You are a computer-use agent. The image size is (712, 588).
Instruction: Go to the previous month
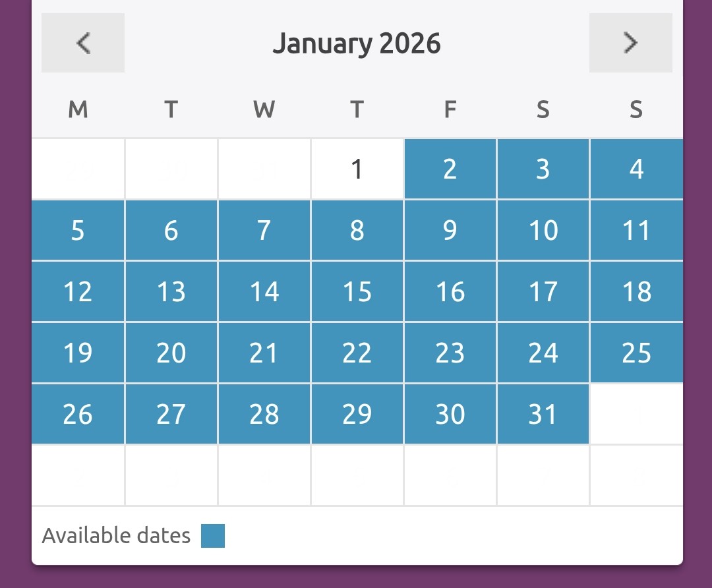tap(83, 43)
